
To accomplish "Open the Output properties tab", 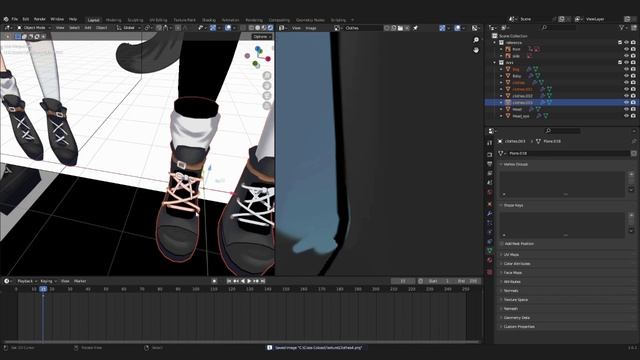I will coord(490,164).
